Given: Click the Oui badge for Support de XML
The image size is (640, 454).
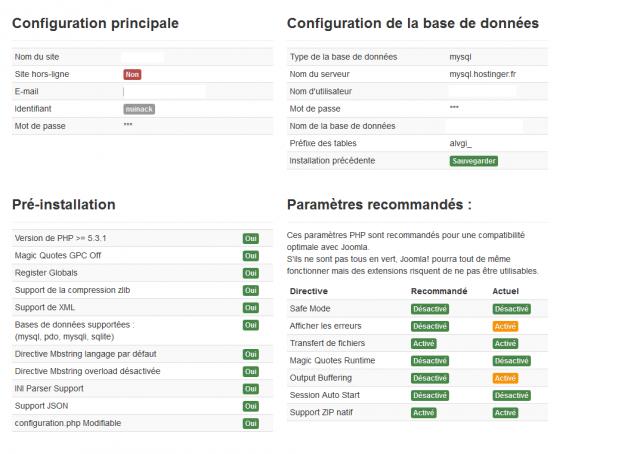Looking at the screenshot, I should click(251, 307).
